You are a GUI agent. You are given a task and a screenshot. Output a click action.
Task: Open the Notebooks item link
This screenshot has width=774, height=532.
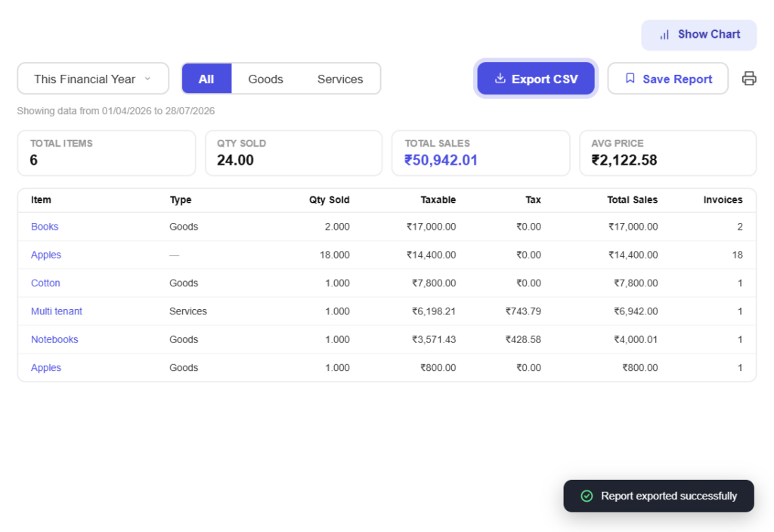tap(54, 339)
